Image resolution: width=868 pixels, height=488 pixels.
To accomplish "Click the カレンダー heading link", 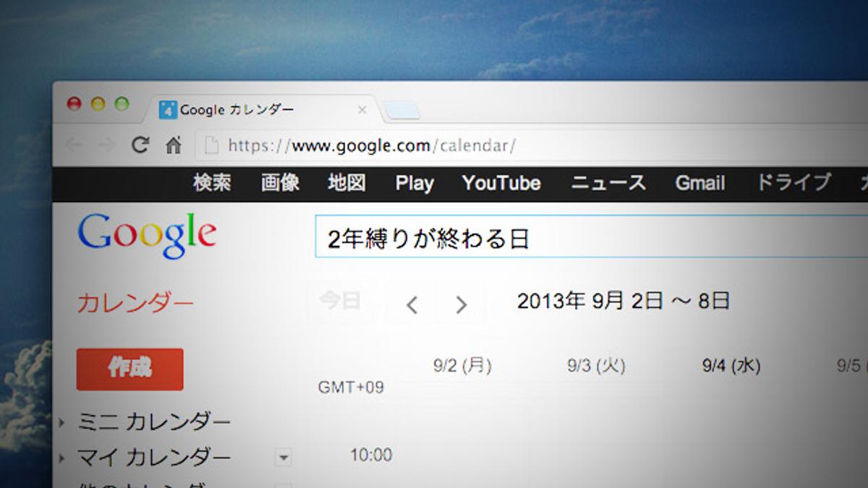I will (135, 303).
